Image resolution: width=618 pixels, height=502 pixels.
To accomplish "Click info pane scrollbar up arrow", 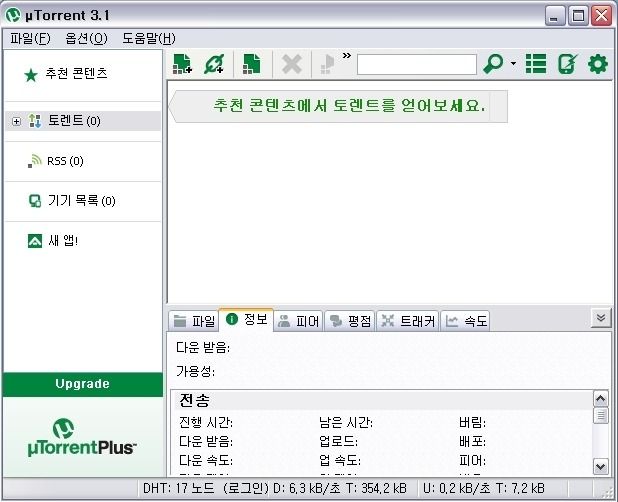I will tap(600, 400).
